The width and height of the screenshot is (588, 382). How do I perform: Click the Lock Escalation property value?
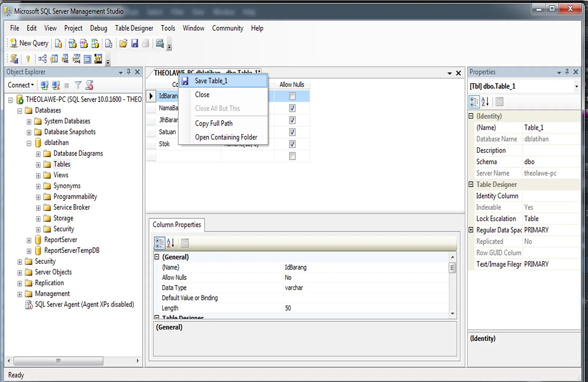coord(551,219)
